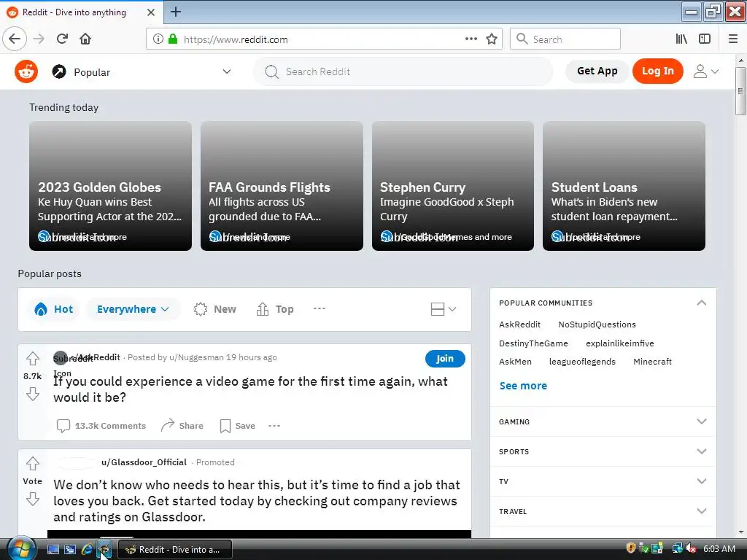
Task: Select the New sort tab
Action: [x=215, y=309]
